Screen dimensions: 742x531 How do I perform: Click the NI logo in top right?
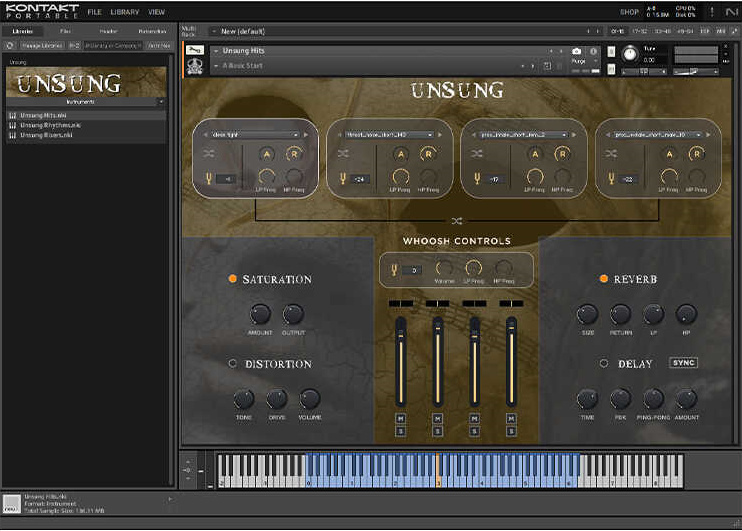click(x=731, y=12)
